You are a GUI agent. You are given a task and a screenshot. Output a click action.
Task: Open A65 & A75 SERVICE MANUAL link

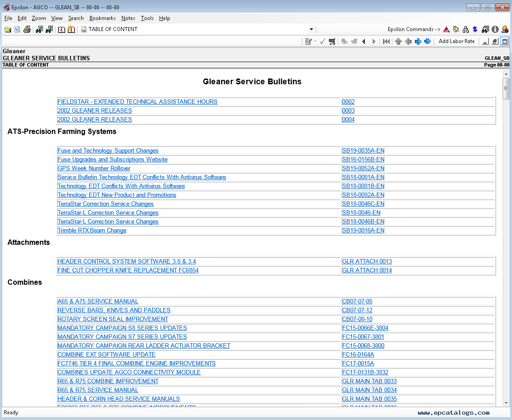coord(98,302)
